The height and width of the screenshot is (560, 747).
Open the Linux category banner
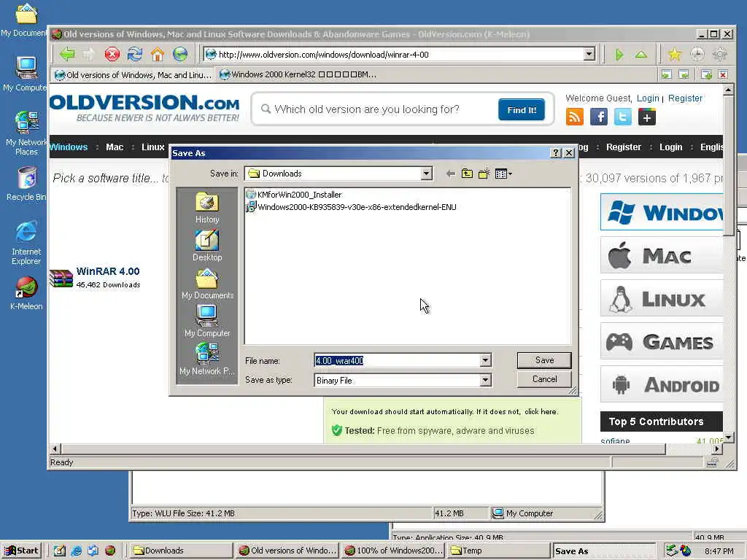pyautogui.click(x=662, y=299)
